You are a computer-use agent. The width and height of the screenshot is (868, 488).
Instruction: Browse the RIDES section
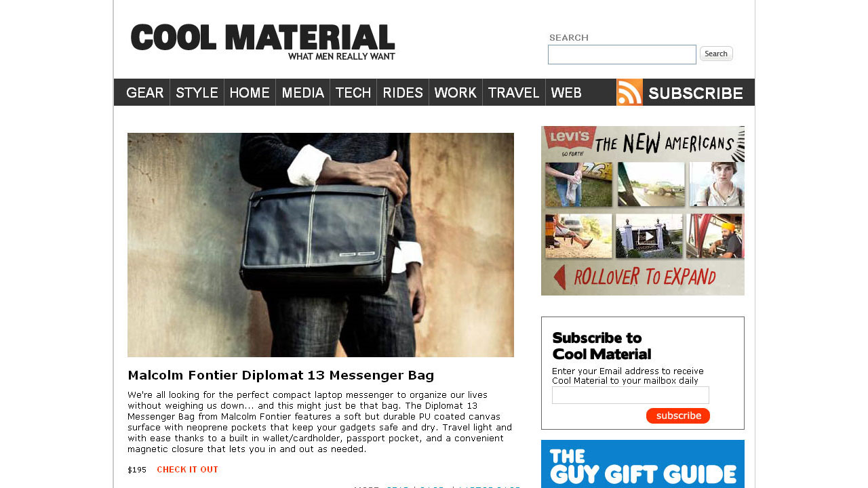pos(403,93)
